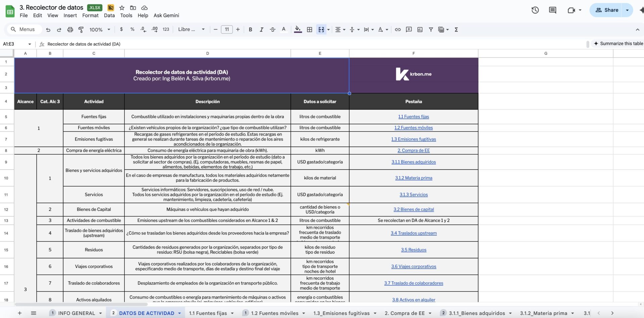This screenshot has height=318, width=644.
Task: Switch to the INFO GENERAL sheet tab
Action: point(76,313)
